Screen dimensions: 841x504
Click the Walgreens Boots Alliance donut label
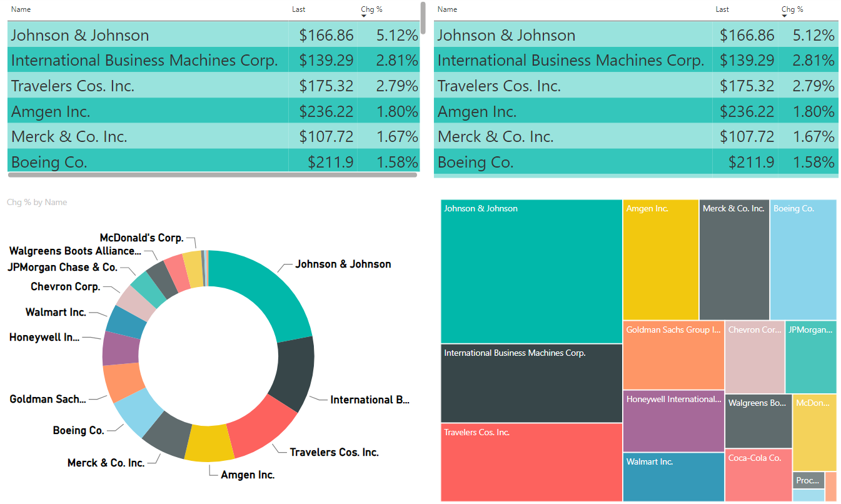[x=75, y=251]
